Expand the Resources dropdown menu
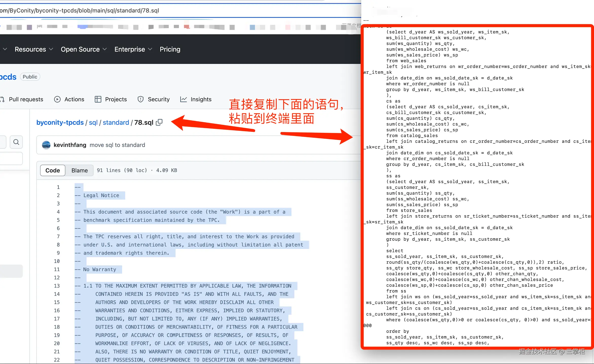Screen dimensions: 594x364 (x=34, y=49)
